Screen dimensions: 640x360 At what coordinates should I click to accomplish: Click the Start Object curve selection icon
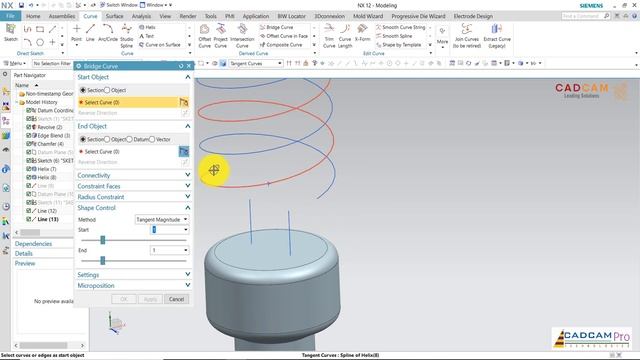(184, 102)
